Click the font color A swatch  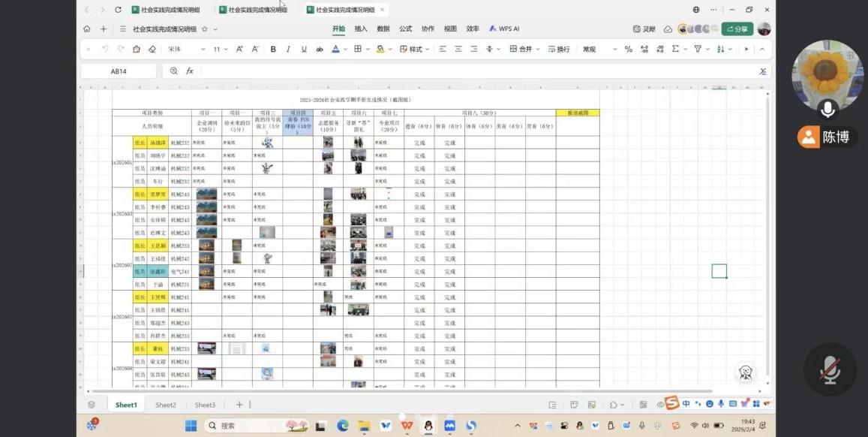pyautogui.click(x=335, y=49)
